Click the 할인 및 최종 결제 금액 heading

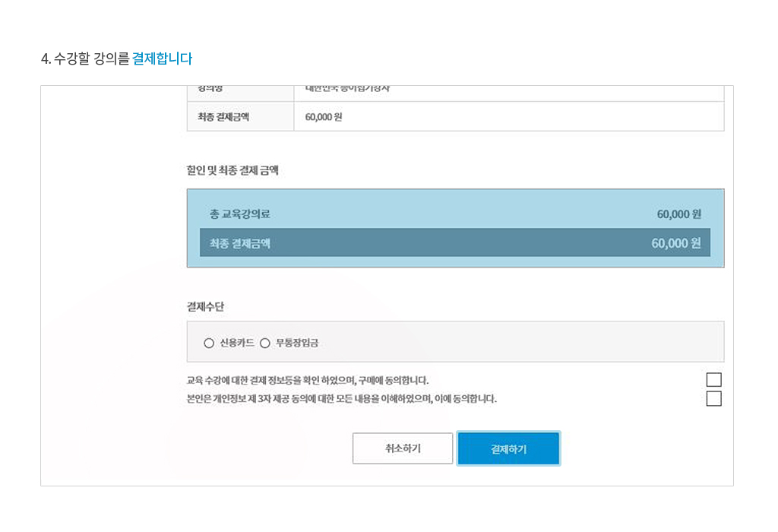[232, 170]
